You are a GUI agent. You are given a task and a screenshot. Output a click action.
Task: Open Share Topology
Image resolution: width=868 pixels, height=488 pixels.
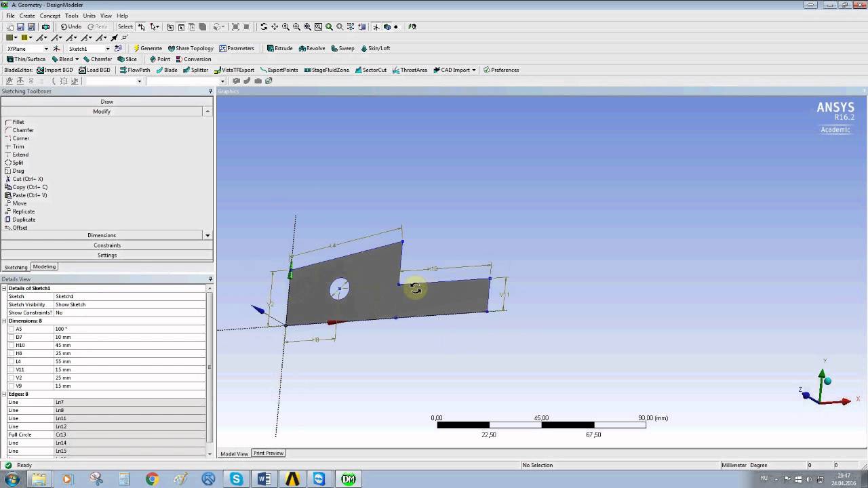191,48
